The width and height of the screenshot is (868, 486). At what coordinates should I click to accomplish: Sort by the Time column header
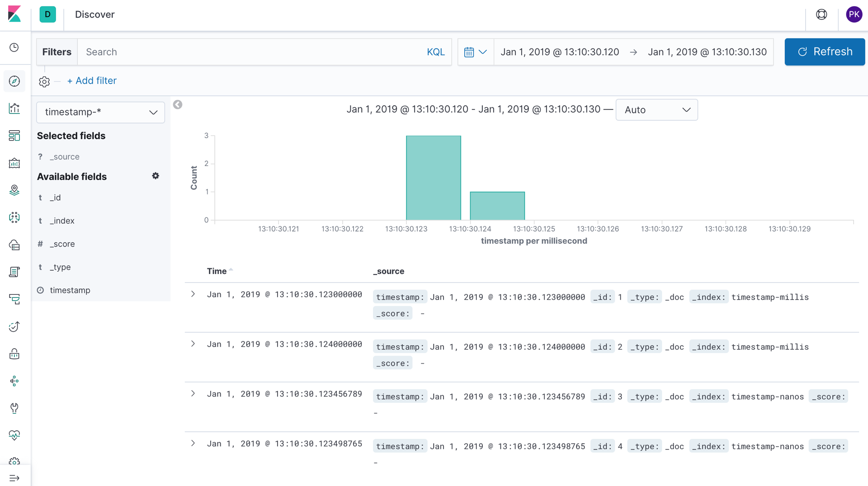click(x=220, y=271)
